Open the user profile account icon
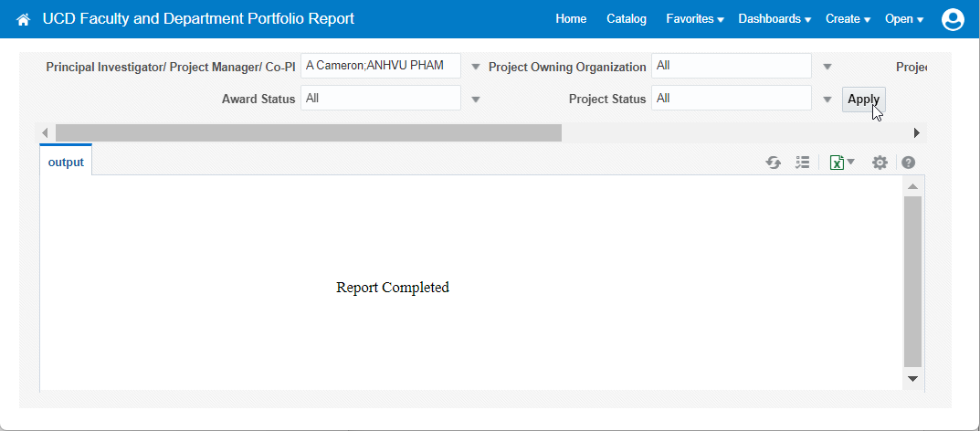This screenshot has width=980, height=431. (953, 19)
